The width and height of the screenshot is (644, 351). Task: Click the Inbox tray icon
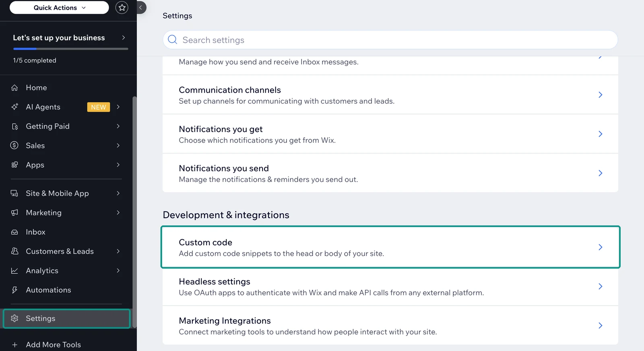14,232
